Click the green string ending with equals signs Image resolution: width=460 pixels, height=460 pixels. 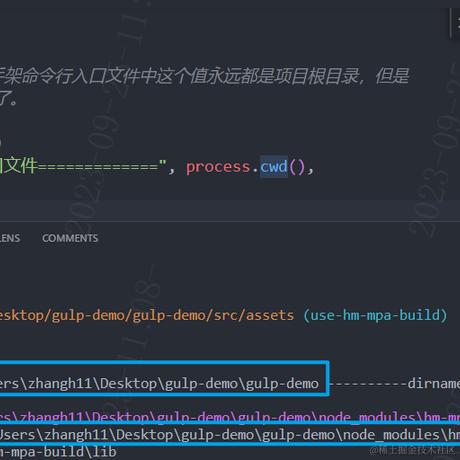coord(83,166)
